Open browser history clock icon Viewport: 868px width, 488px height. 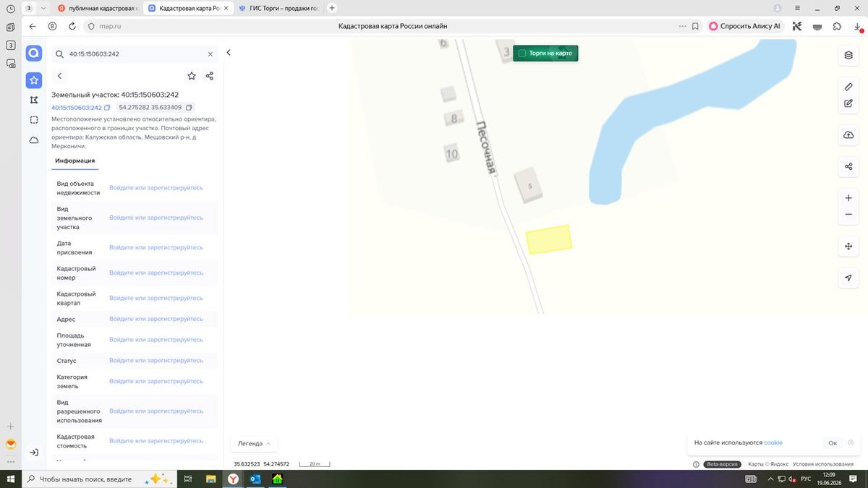coord(10,8)
